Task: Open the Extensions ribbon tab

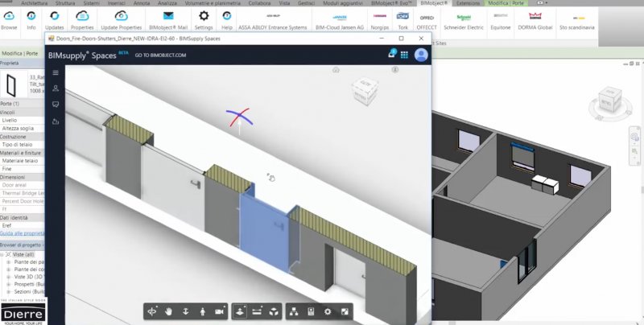Action: pyautogui.click(x=469, y=3)
